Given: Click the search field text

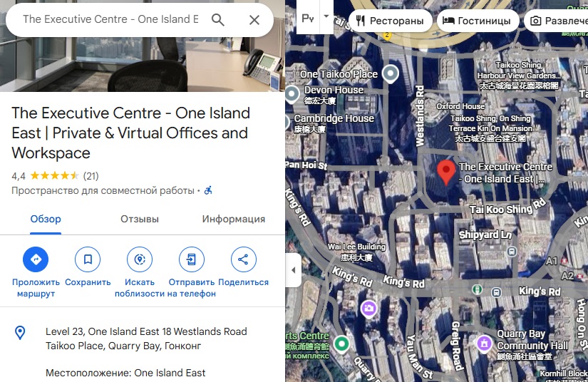Looking at the screenshot, I should tap(110, 19).
